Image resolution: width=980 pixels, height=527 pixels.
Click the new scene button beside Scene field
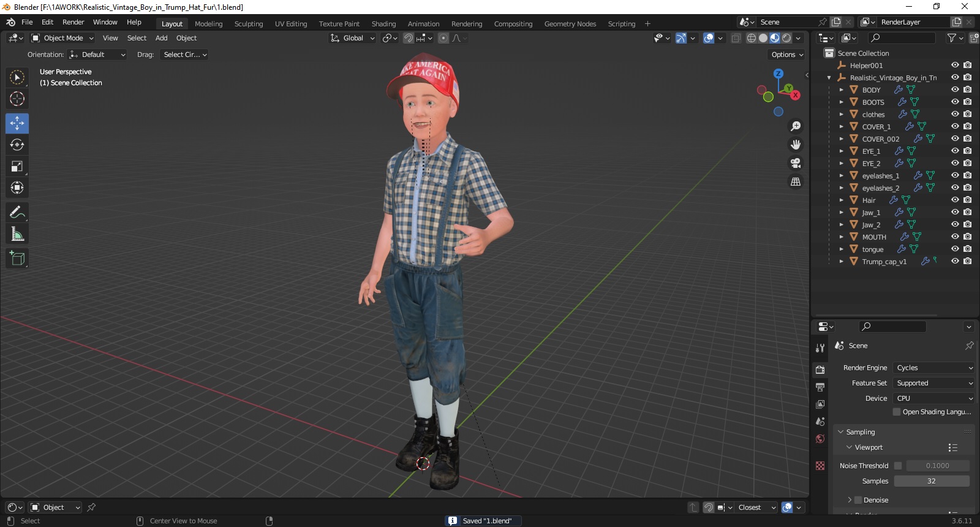click(836, 22)
